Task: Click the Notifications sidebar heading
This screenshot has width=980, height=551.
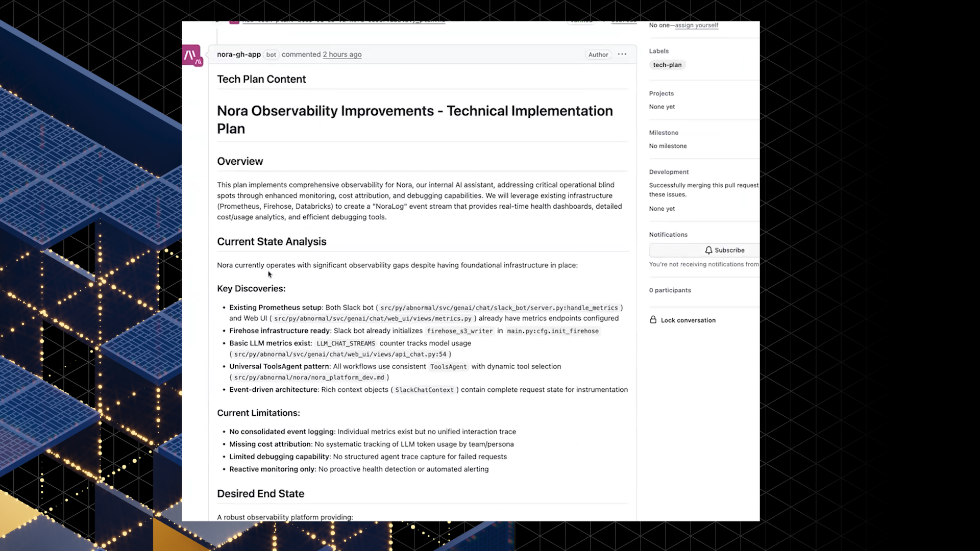Action: 668,235
